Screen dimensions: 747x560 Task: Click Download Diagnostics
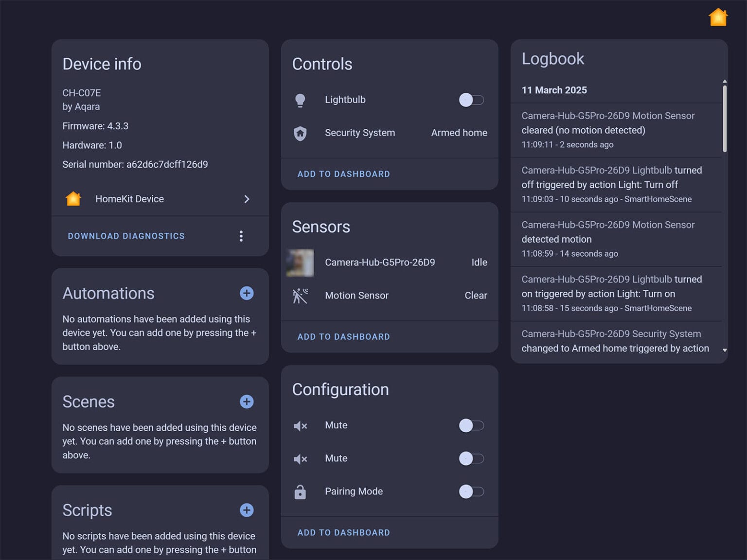click(126, 236)
